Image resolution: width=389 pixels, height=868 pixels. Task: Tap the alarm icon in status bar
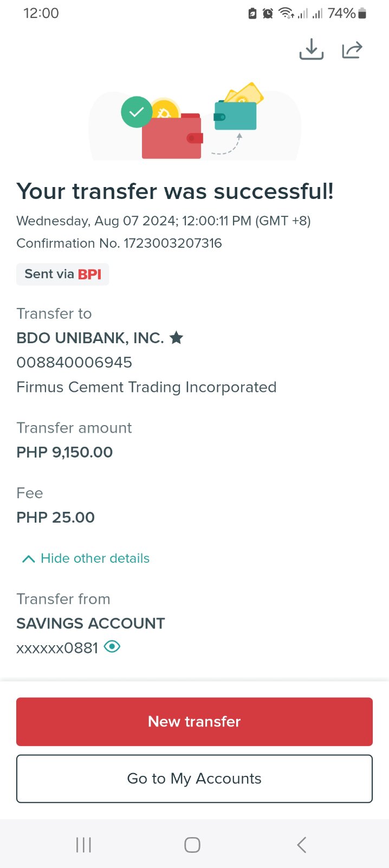click(x=268, y=14)
